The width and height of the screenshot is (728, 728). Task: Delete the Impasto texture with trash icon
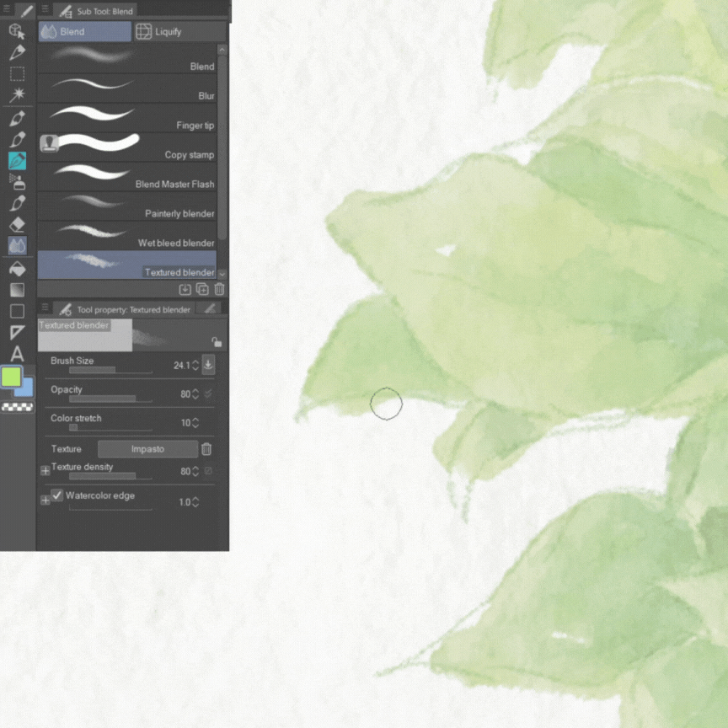[206, 449]
